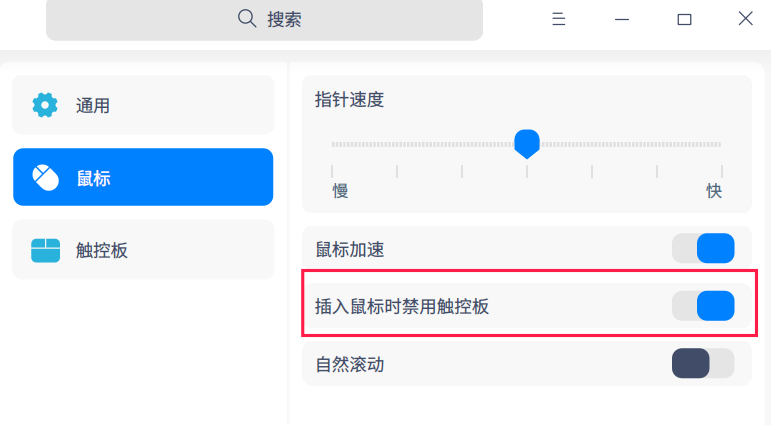771x425 pixels.
Task: Click the 鼠标 mouse icon in sidebar
Action: click(45, 178)
